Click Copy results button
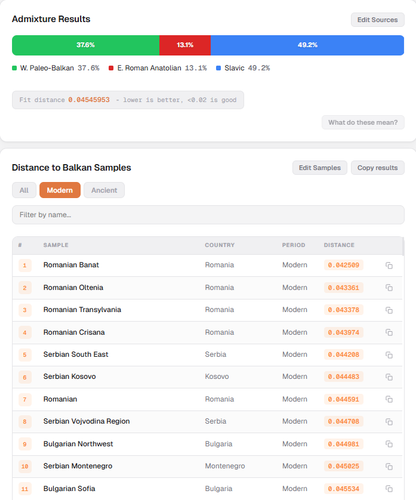Viewport: 416px width, 500px height. coord(378,168)
